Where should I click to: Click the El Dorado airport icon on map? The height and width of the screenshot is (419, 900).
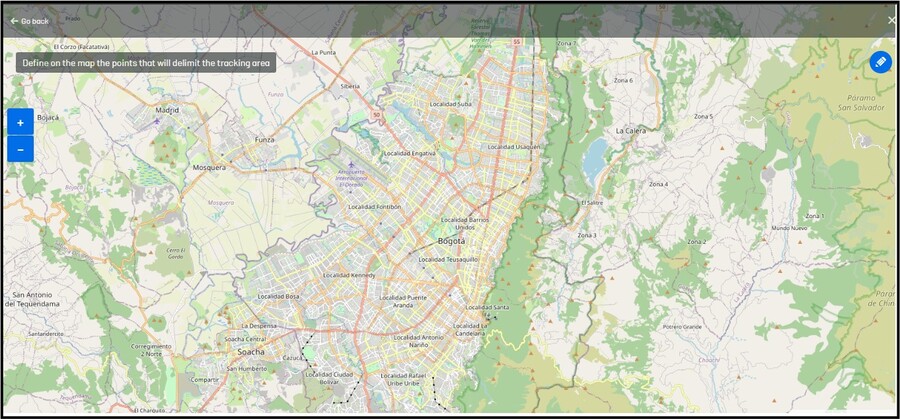tap(351, 165)
